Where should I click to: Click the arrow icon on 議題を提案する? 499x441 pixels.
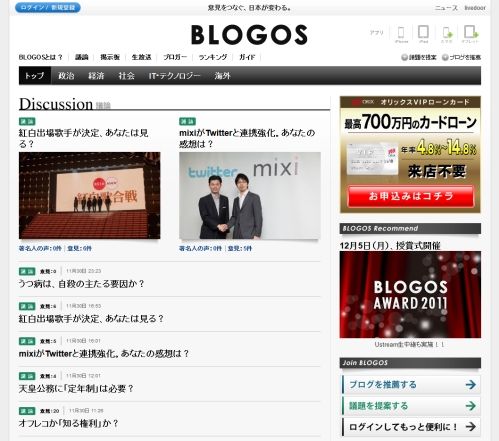point(470,406)
